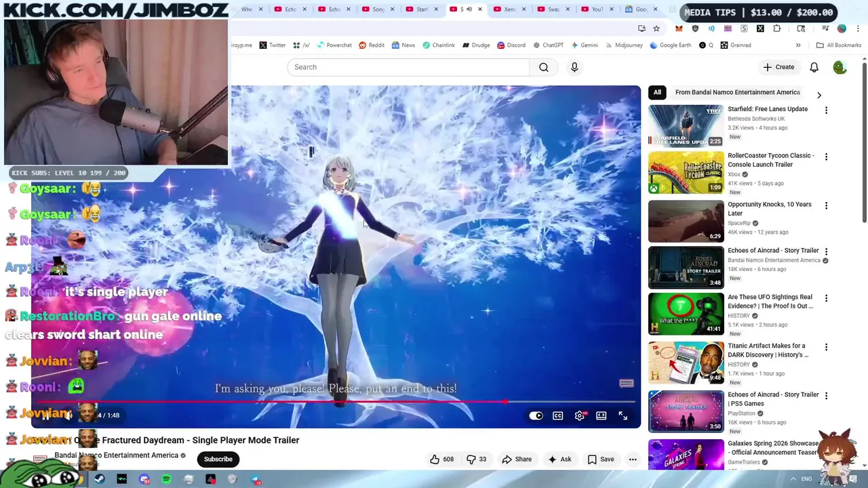Save the video to a playlist
The image size is (868, 488).
601,459
